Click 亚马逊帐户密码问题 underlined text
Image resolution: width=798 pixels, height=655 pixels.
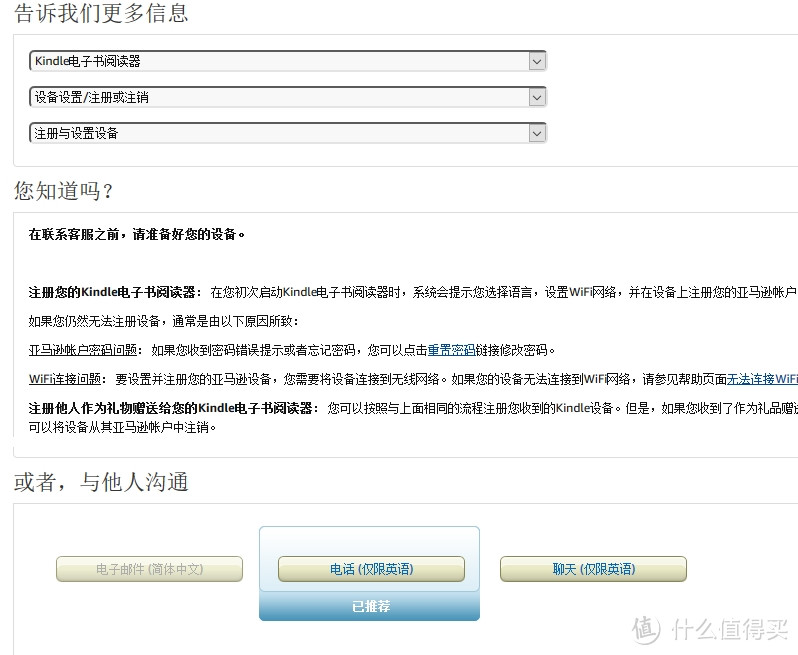[x=83, y=350]
